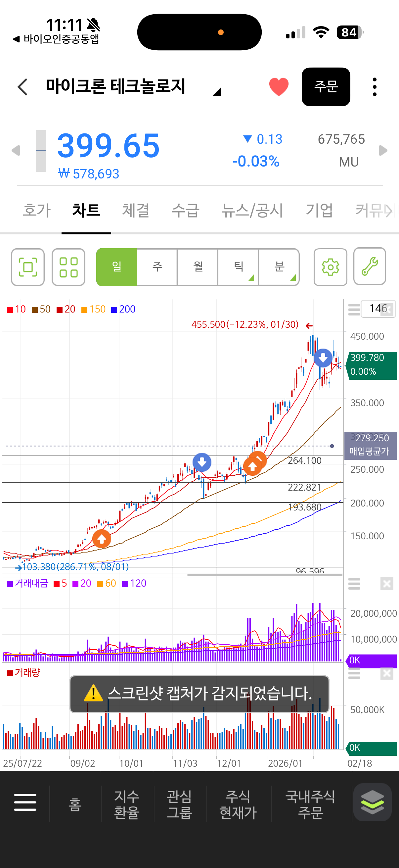The height and width of the screenshot is (868, 399).
Task: Tap blue sell marker near 264.100 line
Action: (202, 462)
